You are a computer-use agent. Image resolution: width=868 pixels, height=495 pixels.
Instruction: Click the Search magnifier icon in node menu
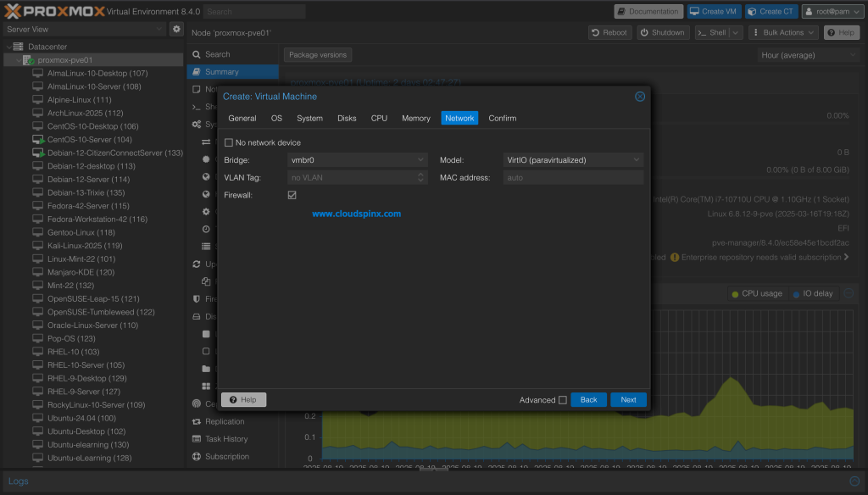pos(197,54)
